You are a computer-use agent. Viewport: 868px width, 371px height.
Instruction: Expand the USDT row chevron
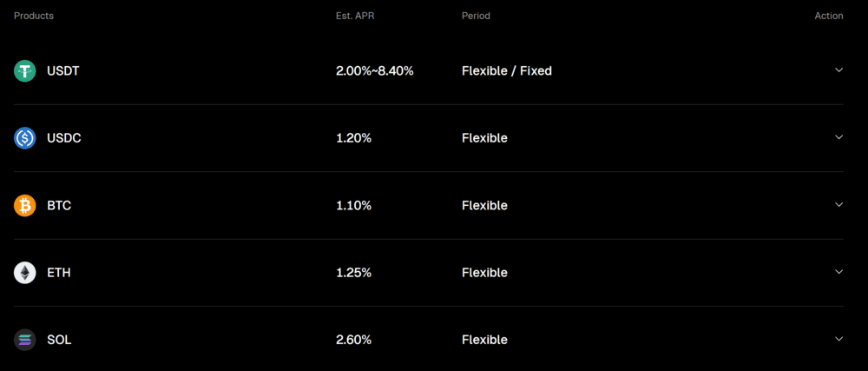[838, 70]
